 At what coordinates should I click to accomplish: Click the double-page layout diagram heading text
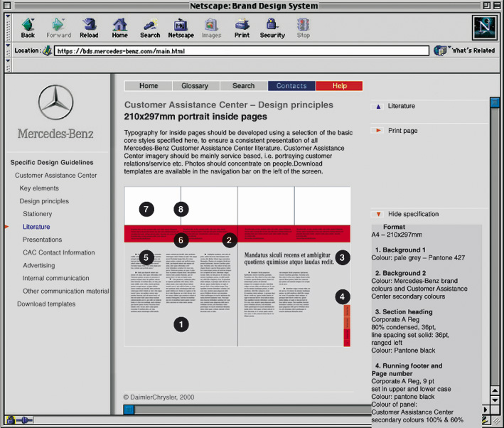[x=288, y=258]
